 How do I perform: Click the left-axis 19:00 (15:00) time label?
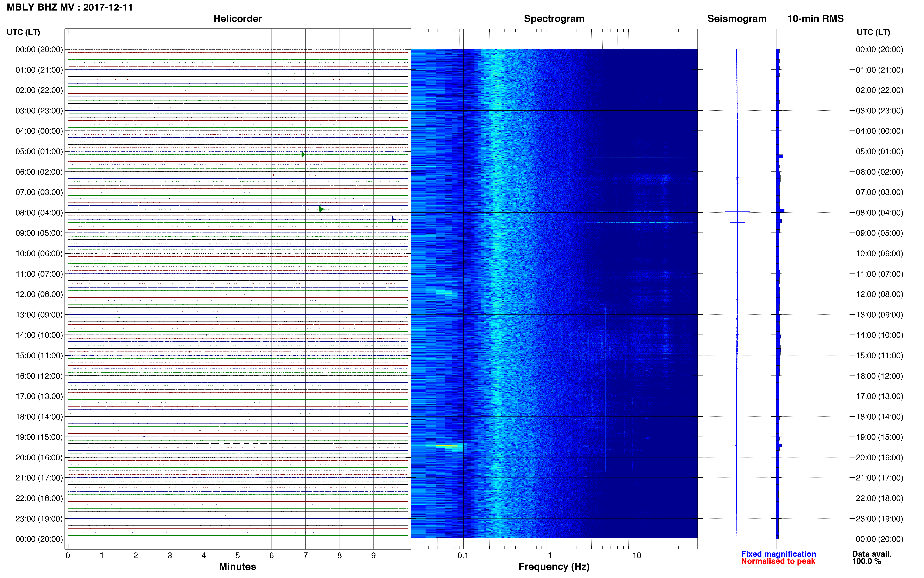tap(39, 437)
